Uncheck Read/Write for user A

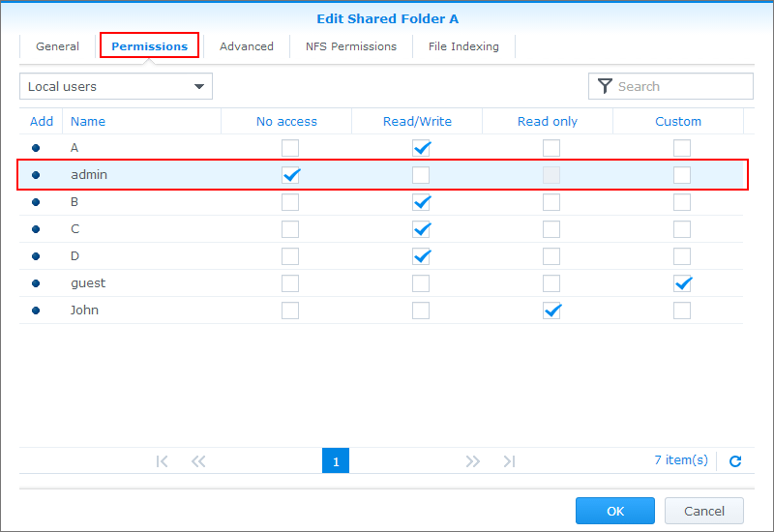(x=421, y=148)
